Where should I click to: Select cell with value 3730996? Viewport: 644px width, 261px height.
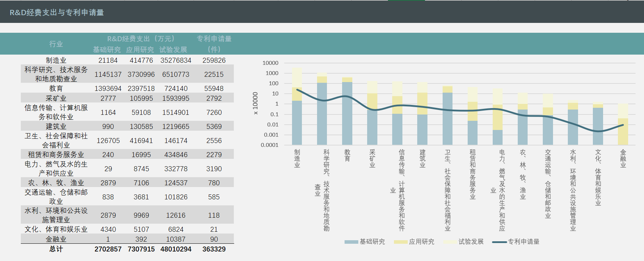pos(141,74)
